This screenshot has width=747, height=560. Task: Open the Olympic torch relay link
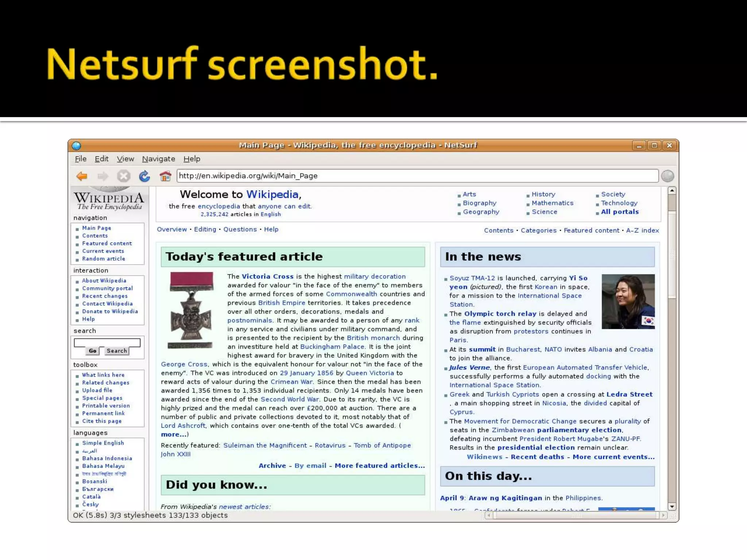tap(500, 314)
